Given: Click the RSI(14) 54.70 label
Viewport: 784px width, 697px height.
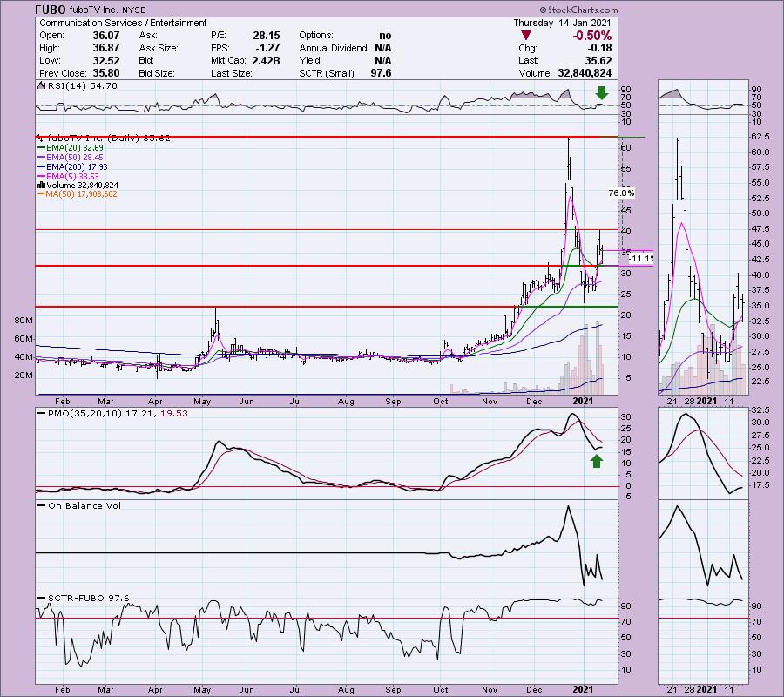Looking at the screenshot, I should pyautogui.click(x=78, y=86).
